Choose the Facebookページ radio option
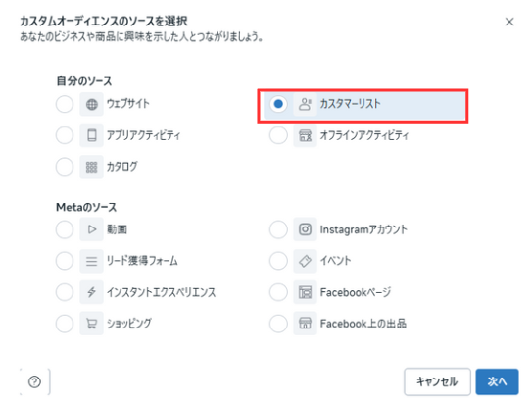532x404 pixels. pos(278,292)
